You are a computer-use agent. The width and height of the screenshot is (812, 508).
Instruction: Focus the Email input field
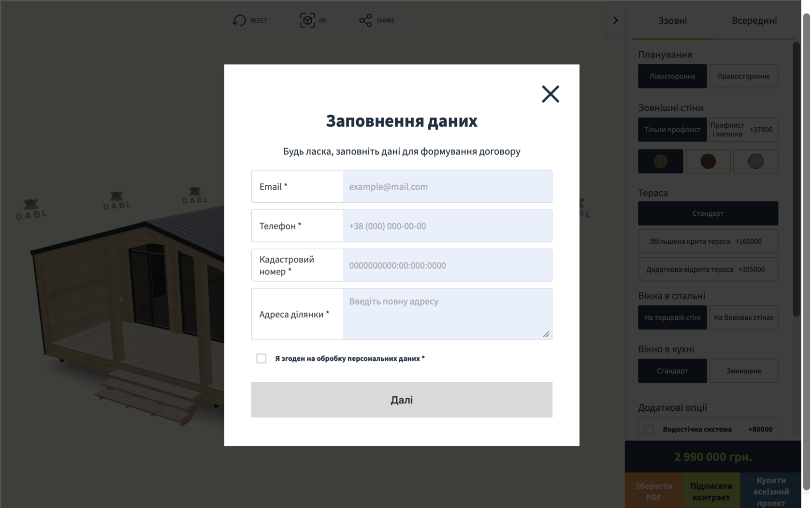click(447, 186)
